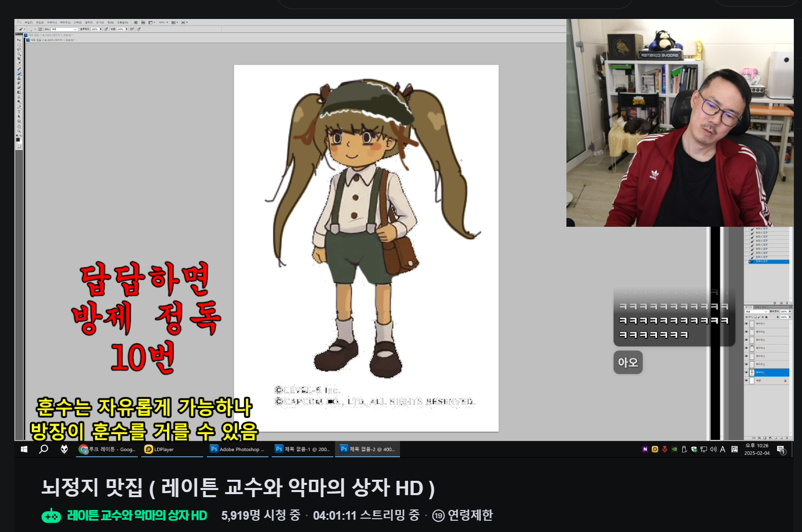Select the Type tool
The image size is (802, 532).
pyautogui.click(x=19, y=112)
